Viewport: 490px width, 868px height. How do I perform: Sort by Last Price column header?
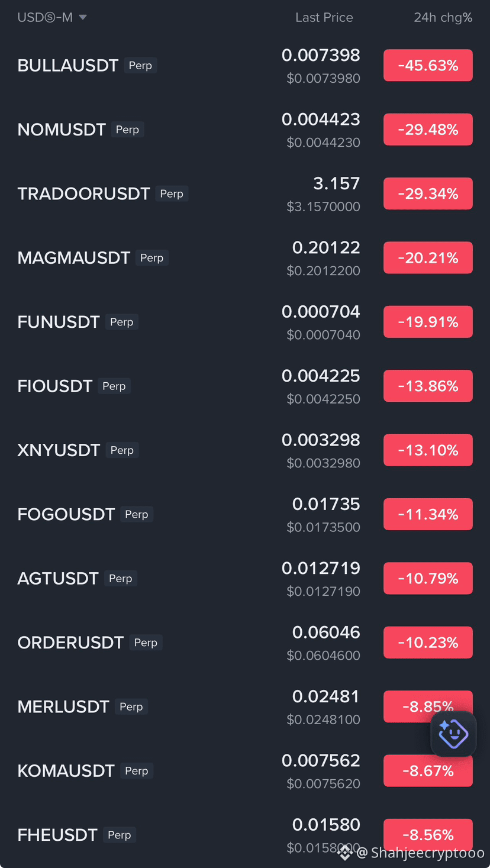tap(324, 18)
